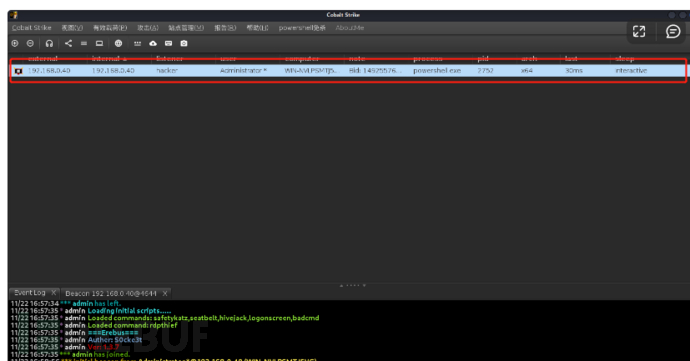Click the '===Erebus===' log line
The height and width of the screenshot is (361, 690).
tap(74, 332)
